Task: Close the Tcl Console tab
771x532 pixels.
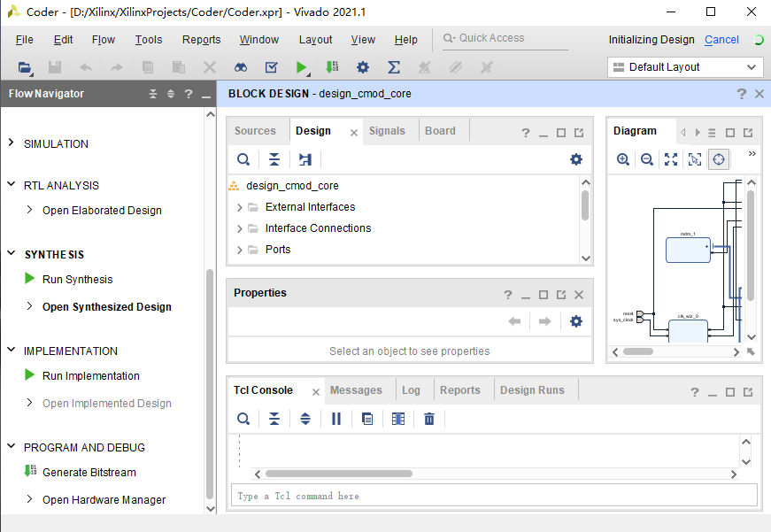Action: tap(316, 392)
